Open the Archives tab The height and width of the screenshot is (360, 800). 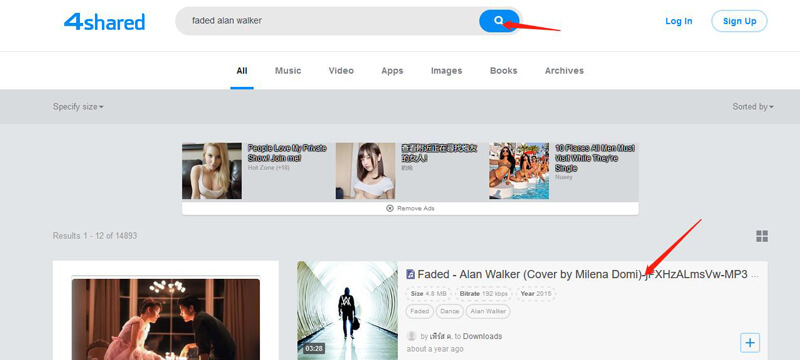point(564,71)
